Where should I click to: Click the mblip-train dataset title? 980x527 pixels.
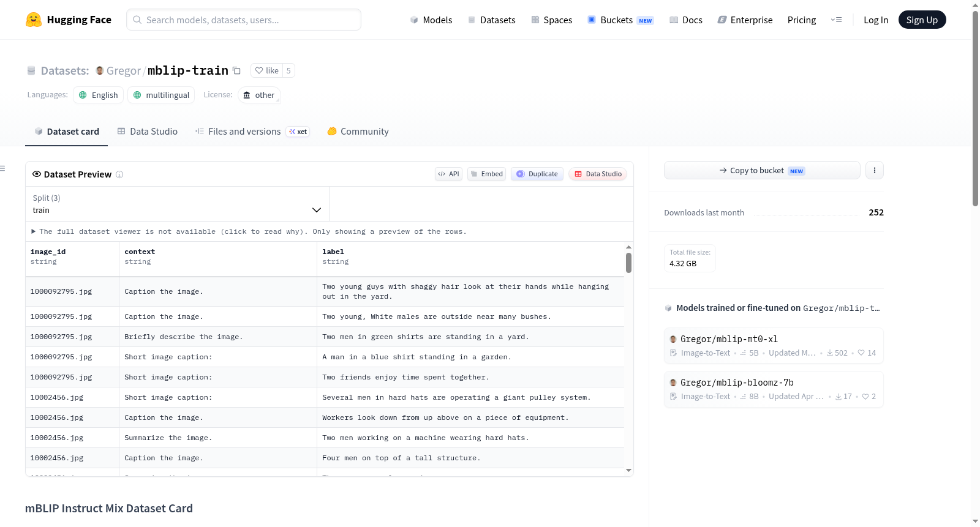pos(188,70)
